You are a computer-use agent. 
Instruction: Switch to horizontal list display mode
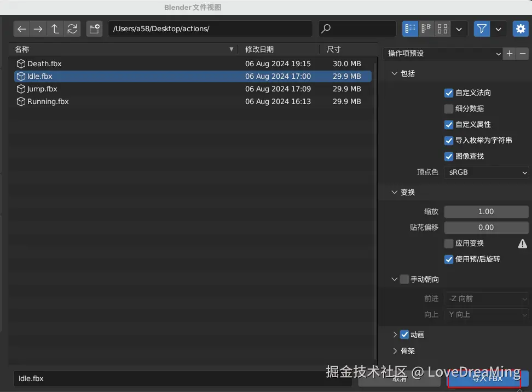coord(426,29)
